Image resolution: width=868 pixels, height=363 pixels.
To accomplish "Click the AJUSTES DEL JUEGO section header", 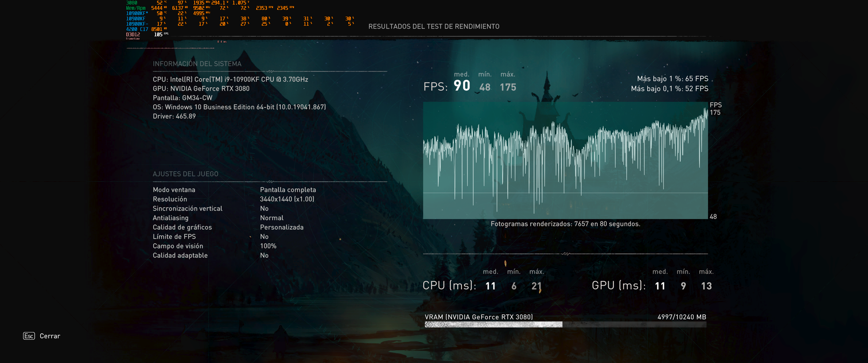I will coord(185,174).
